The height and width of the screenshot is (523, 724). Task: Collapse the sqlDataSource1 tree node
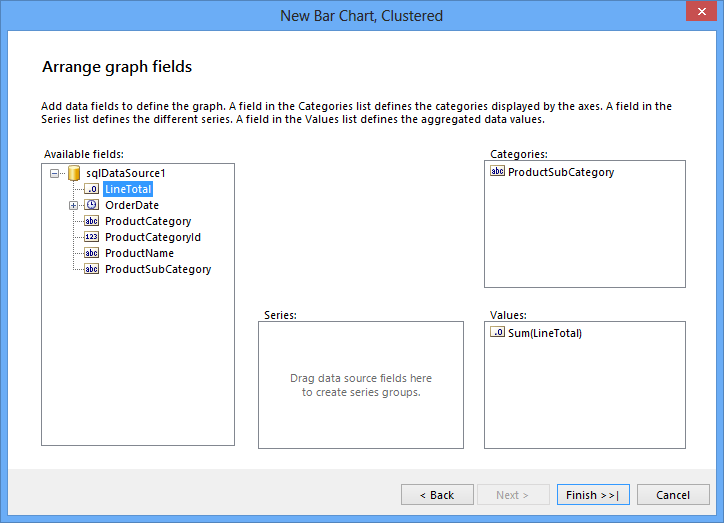click(x=54, y=173)
